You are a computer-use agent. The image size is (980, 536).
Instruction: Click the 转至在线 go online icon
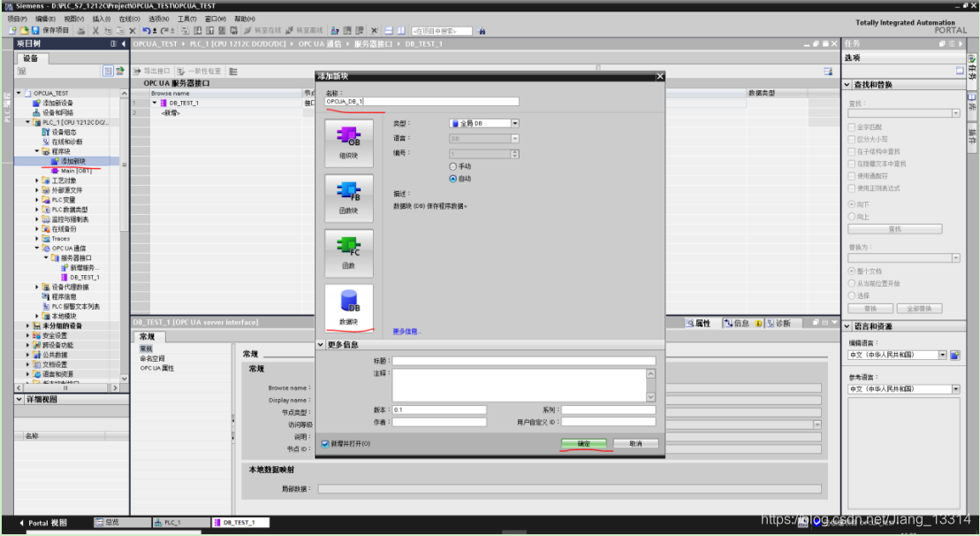247,30
